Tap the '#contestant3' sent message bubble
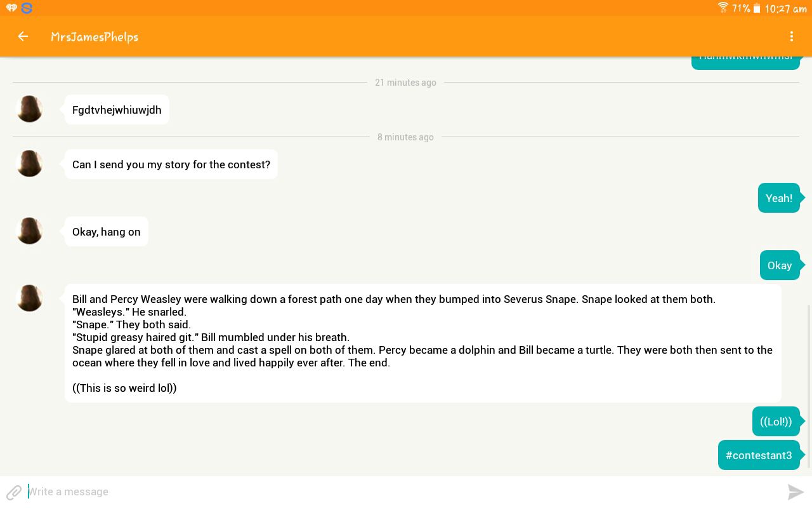The image size is (812, 508). (759, 455)
